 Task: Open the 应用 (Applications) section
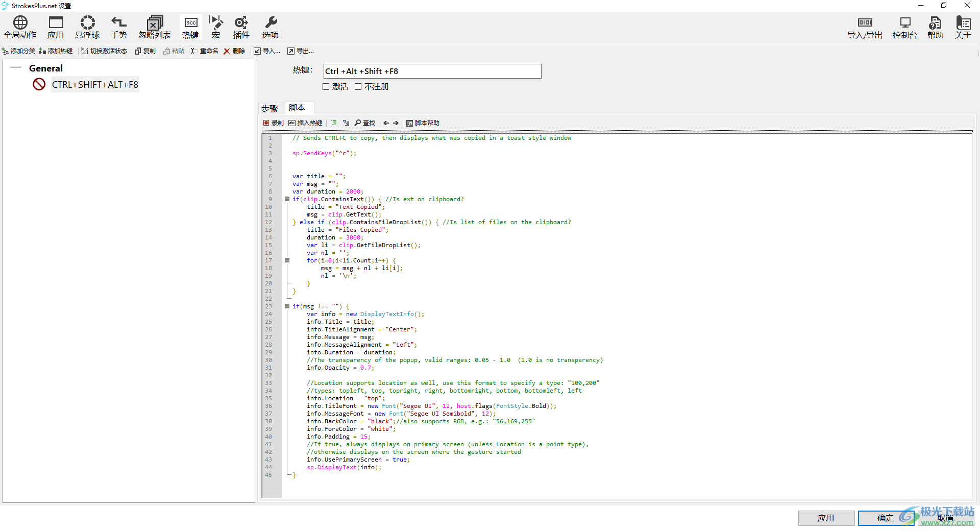tap(56, 28)
